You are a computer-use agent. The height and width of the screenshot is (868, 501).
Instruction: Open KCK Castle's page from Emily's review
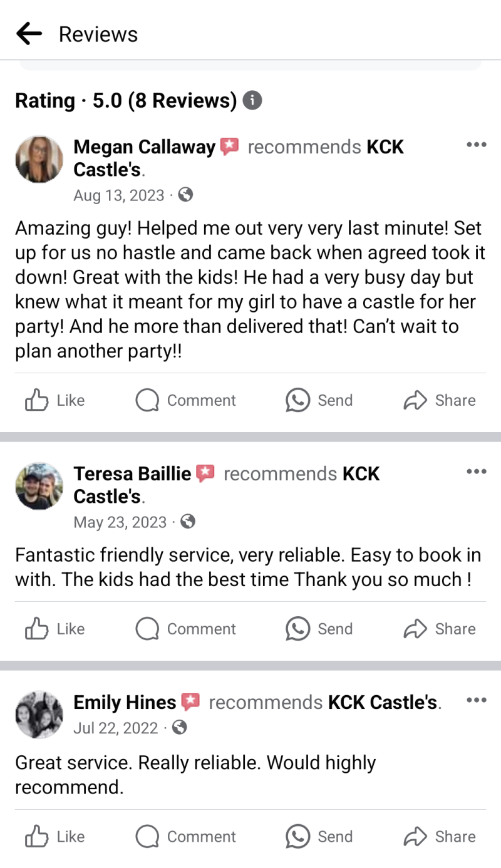[383, 703]
